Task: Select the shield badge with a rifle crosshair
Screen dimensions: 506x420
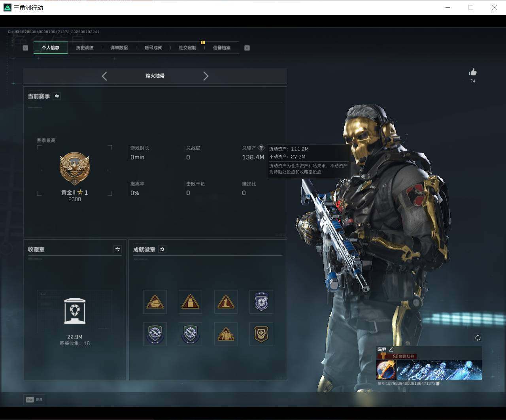Action: click(155, 334)
